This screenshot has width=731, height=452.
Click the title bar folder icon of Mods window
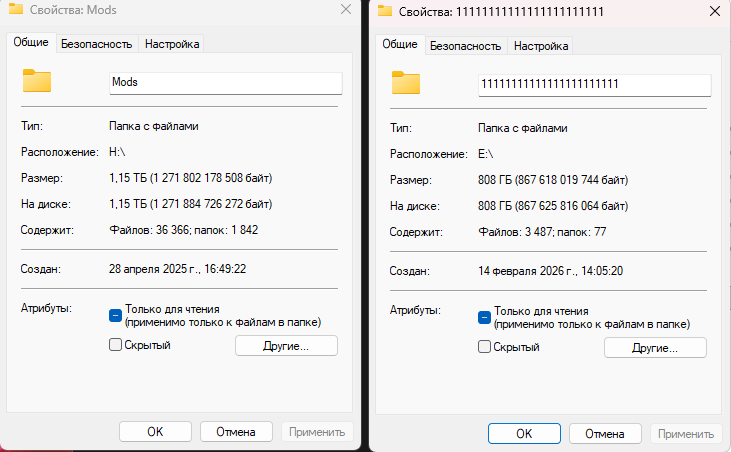coord(16,9)
